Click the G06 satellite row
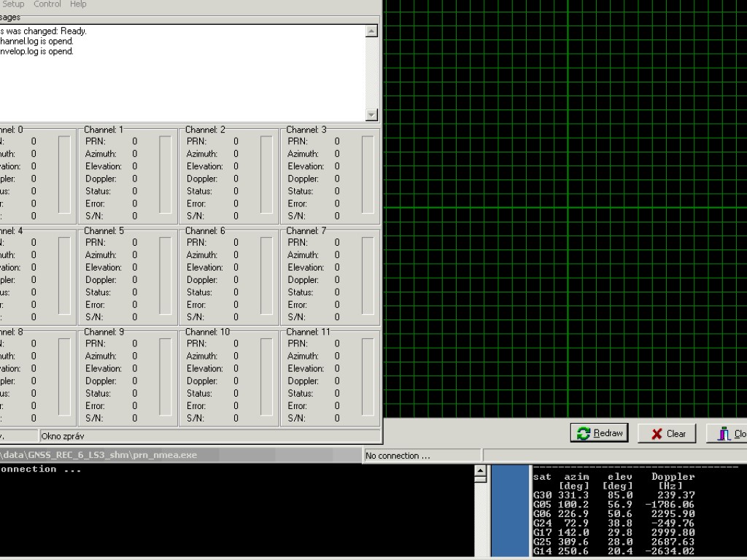This screenshot has height=560, width=747. click(x=614, y=514)
